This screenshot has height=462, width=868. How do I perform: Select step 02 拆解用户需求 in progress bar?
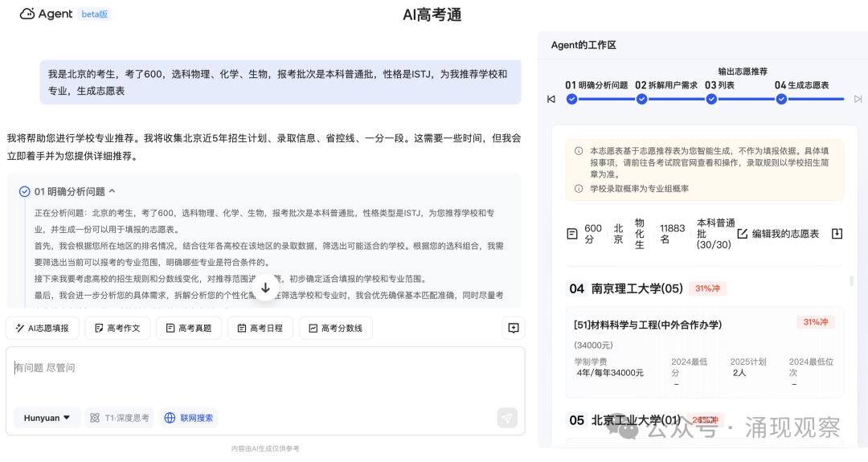point(666,85)
